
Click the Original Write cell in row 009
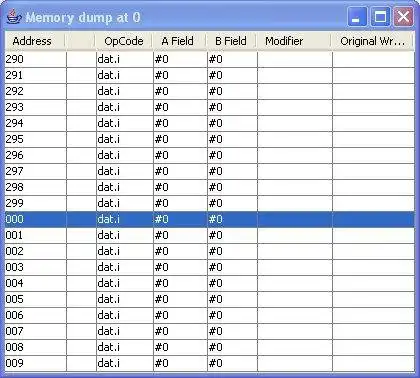[x=374, y=363]
